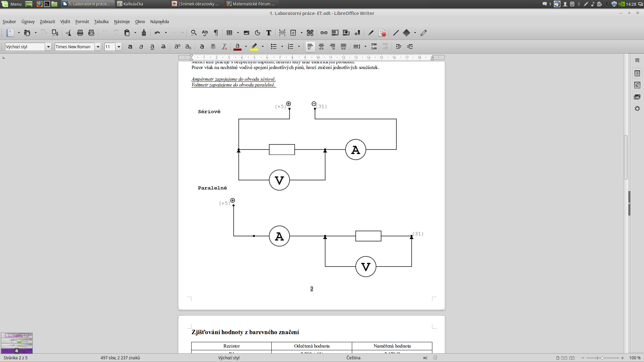Decrease paragraph indent
The width and height of the screenshot is (644, 362).
tap(410, 47)
